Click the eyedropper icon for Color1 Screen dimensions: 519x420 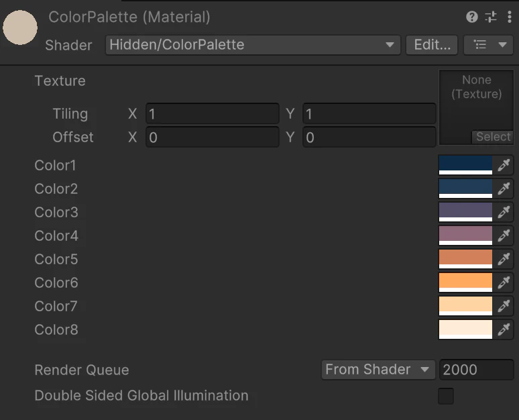[503, 165]
